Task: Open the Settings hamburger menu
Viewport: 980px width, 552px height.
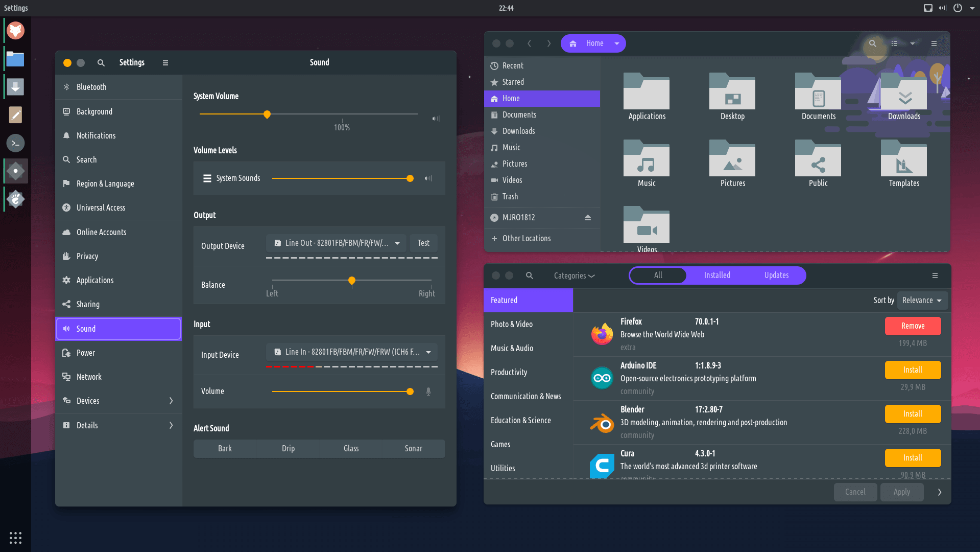Action: pyautogui.click(x=165, y=63)
